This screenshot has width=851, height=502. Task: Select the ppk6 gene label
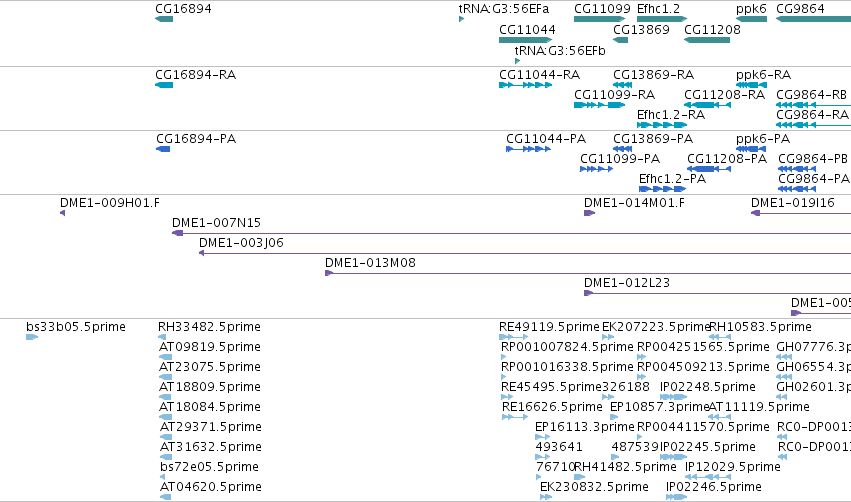751,9
